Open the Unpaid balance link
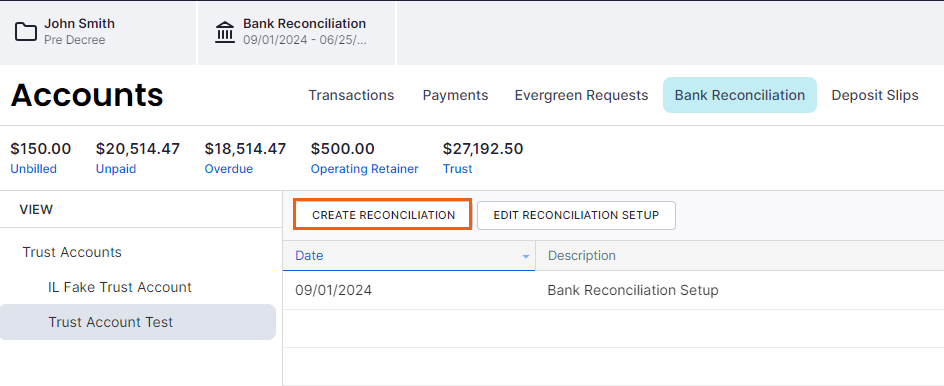Image resolution: width=944 pixels, height=386 pixels. [116, 169]
